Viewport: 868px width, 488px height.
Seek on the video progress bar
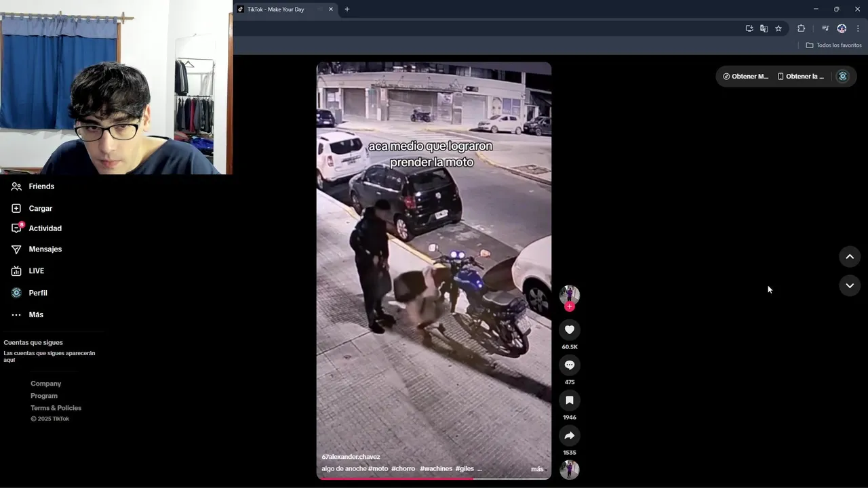pos(434,479)
